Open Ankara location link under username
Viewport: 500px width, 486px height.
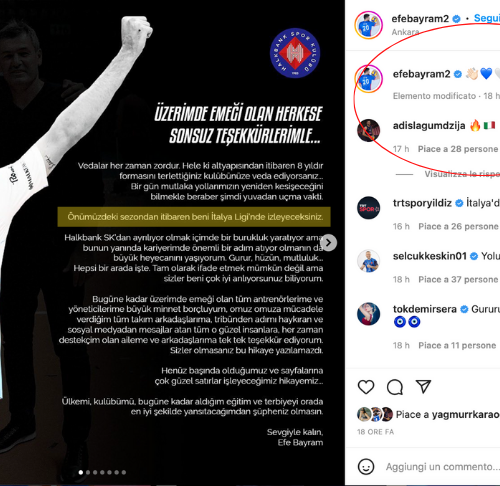pos(405,32)
